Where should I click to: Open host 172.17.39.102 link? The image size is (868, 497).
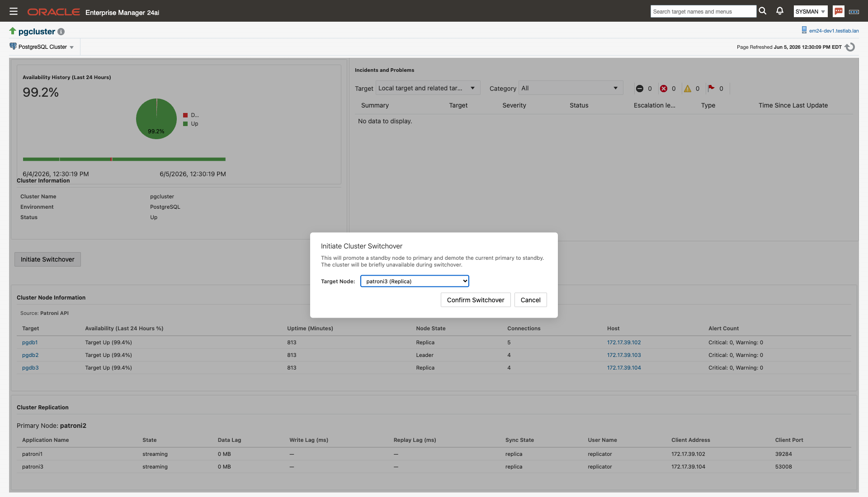624,342
